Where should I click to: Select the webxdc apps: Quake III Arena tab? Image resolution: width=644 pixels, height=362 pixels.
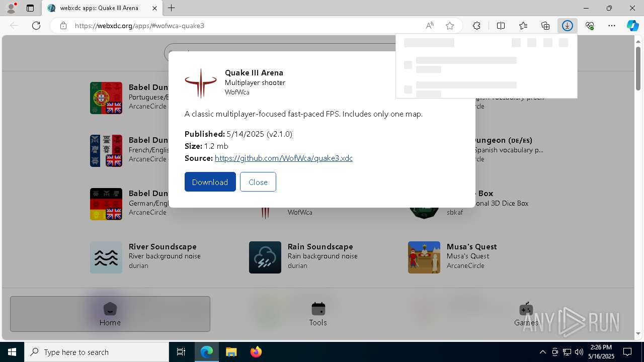[99, 8]
